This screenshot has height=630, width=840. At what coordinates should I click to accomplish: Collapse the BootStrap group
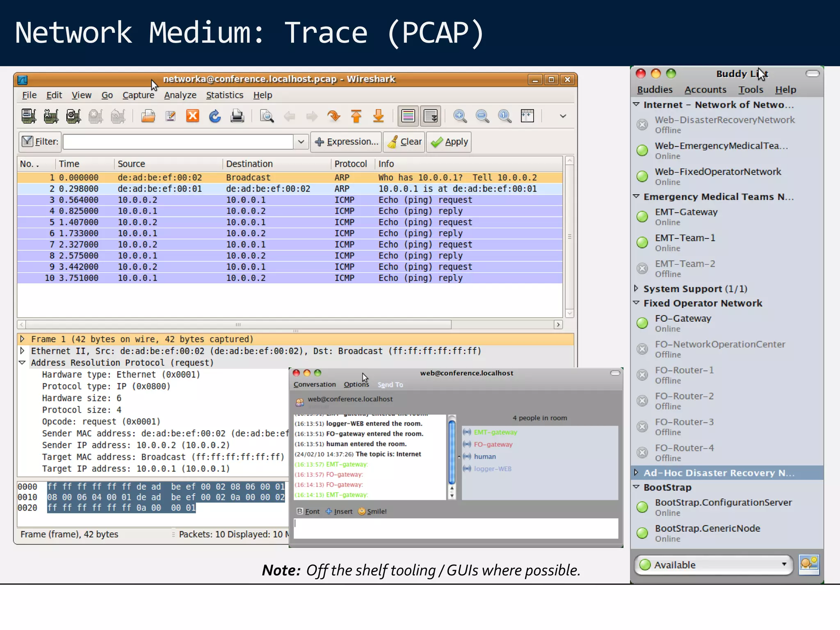coord(636,487)
